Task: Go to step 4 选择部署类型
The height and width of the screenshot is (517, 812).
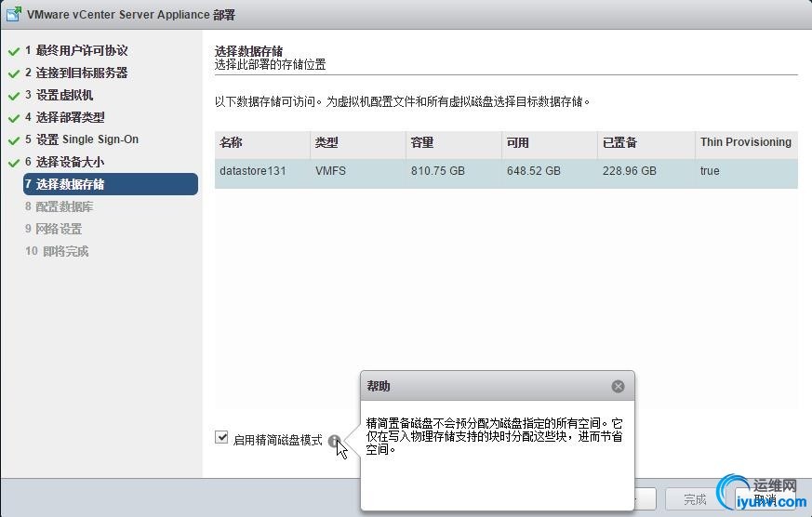Action: click(65, 117)
